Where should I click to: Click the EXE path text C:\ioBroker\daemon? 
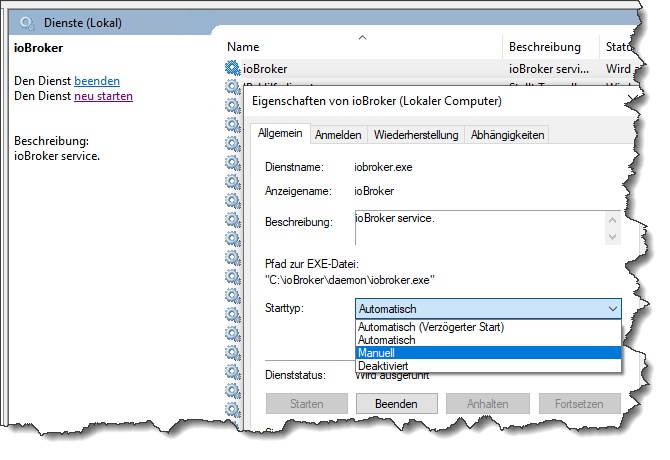click(x=350, y=280)
